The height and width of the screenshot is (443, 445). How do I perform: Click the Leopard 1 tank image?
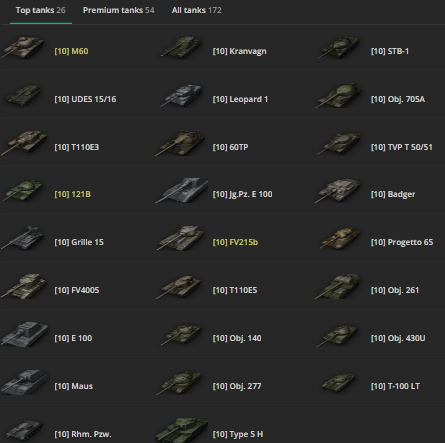pos(181,96)
